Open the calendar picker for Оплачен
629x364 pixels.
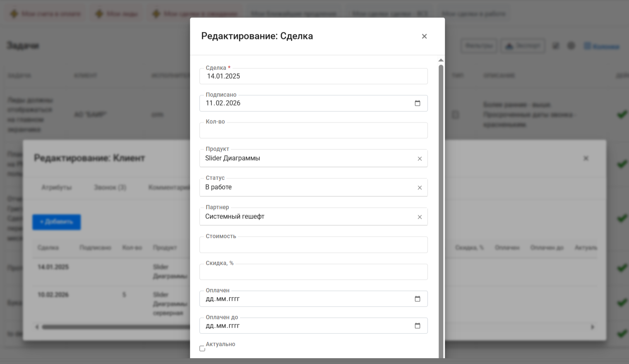click(418, 299)
